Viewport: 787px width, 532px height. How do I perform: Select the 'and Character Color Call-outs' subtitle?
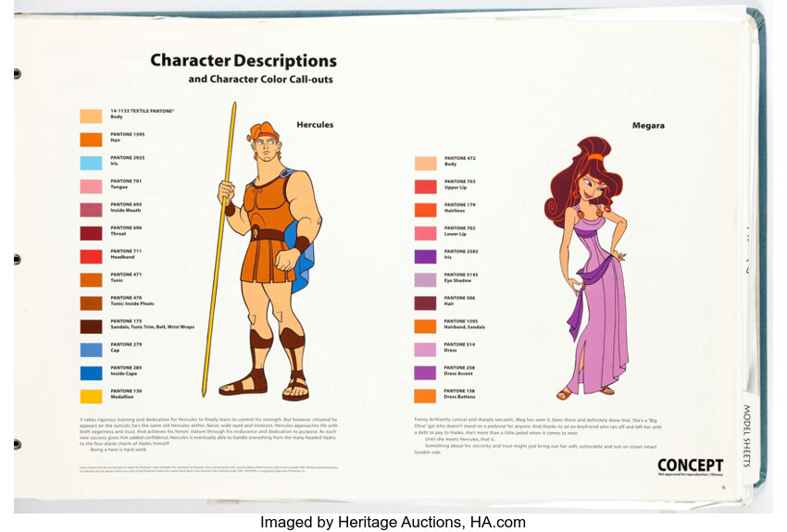260,80
